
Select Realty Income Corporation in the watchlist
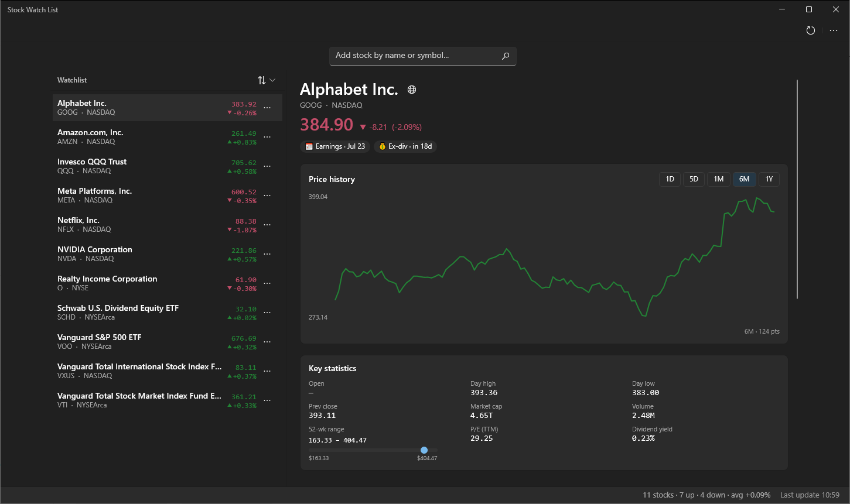(x=168, y=283)
